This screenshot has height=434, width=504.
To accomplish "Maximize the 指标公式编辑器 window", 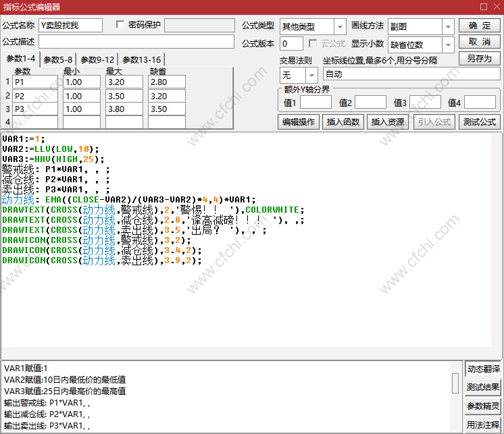I will [484, 7].
